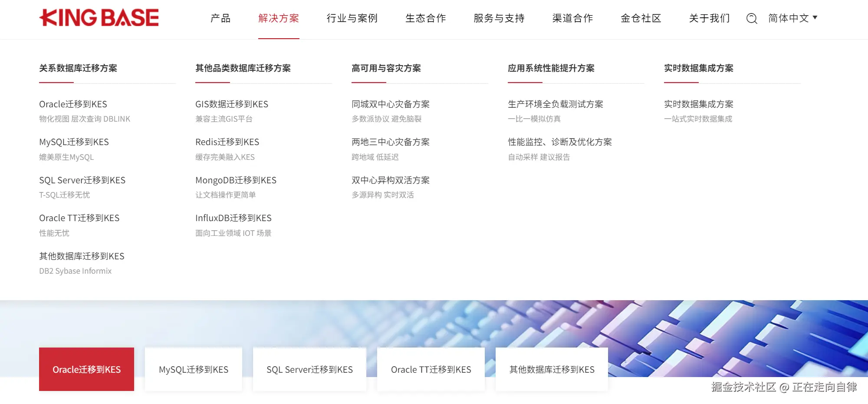Select the red Oracle迁移到KES tab
This screenshot has width=868, height=404.
point(86,369)
